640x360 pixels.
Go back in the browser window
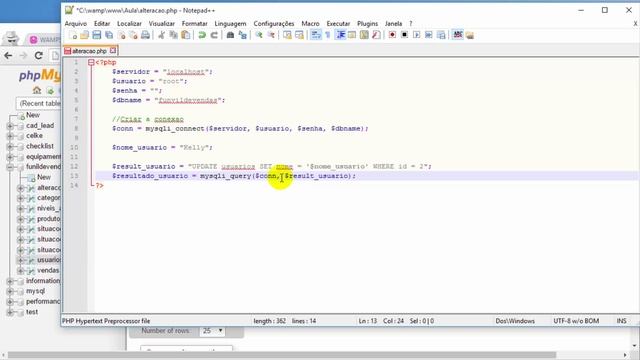point(8,56)
